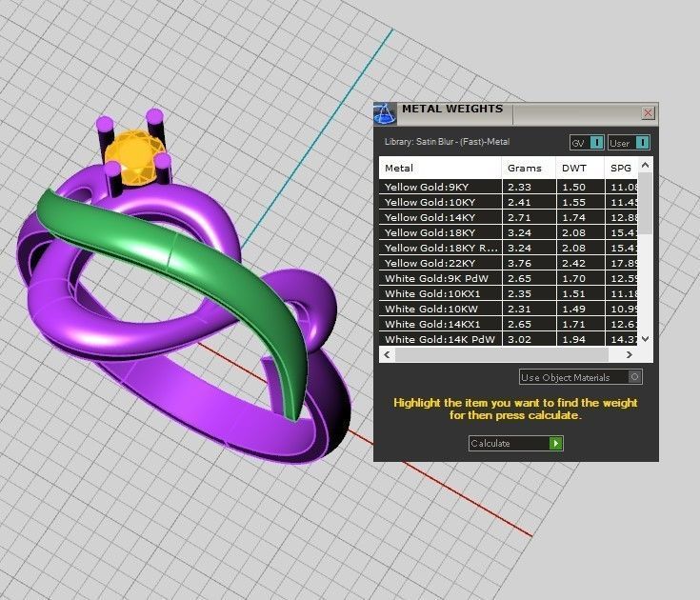Viewport: 700px width, 600px height.
Task: Select the Yellow Gold:18KY R... row
Action: point(508,248)
